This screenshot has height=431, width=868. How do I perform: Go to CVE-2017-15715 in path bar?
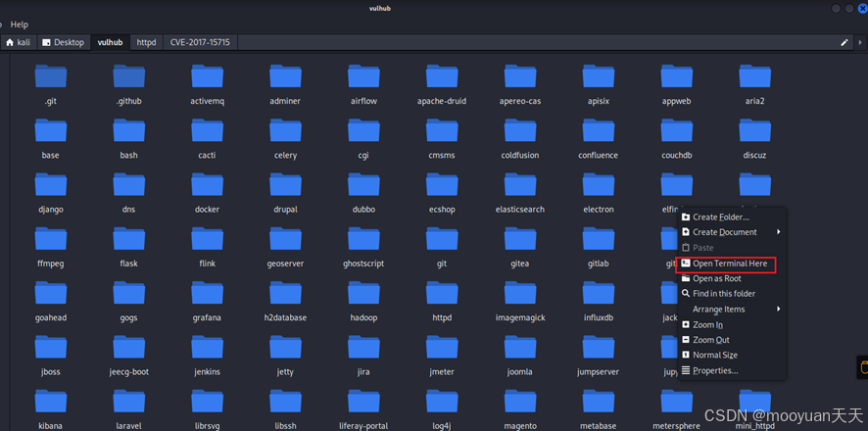pos(201,42)
